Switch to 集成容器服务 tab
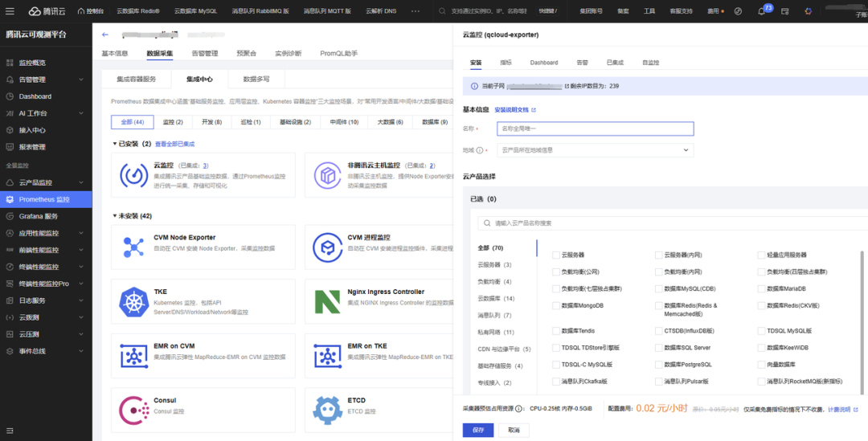868x441 pixels. point(136,80)
